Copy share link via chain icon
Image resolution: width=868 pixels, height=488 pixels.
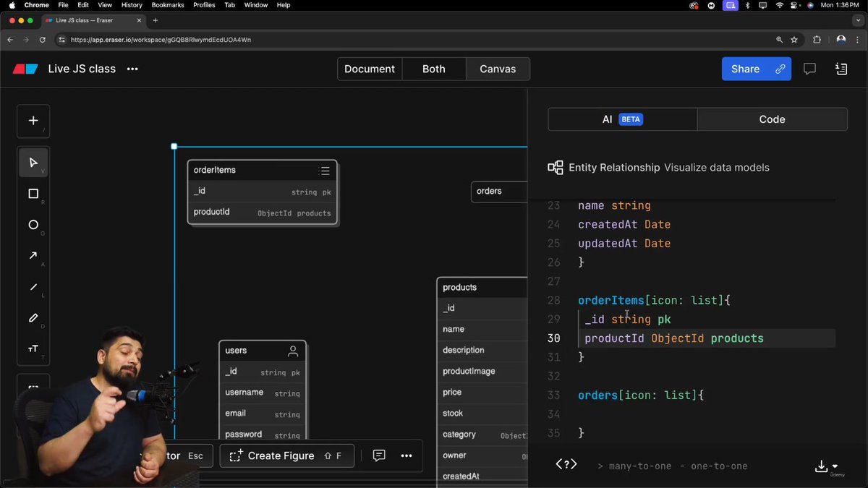(780, 69)
